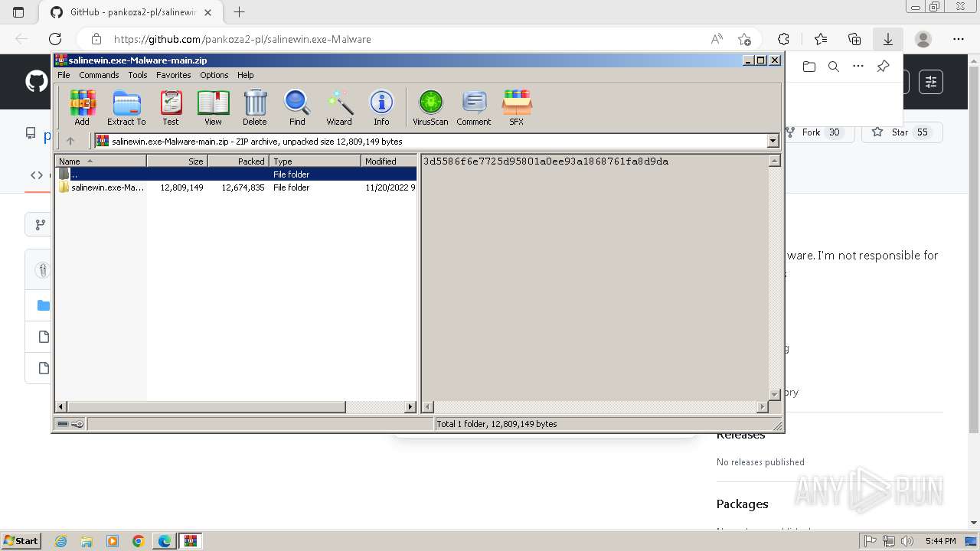The image size is (980, 551).
Task: Click Edge downloads icon
Action: pos(888,39)
